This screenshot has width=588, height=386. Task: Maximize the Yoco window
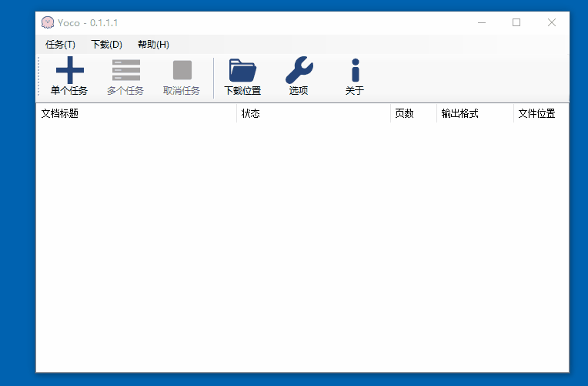point(516,22)
